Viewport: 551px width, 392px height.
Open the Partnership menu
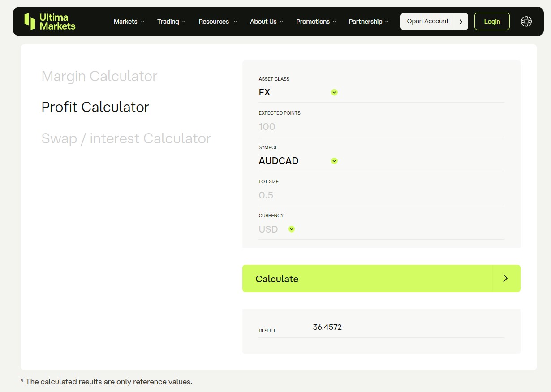368,22
